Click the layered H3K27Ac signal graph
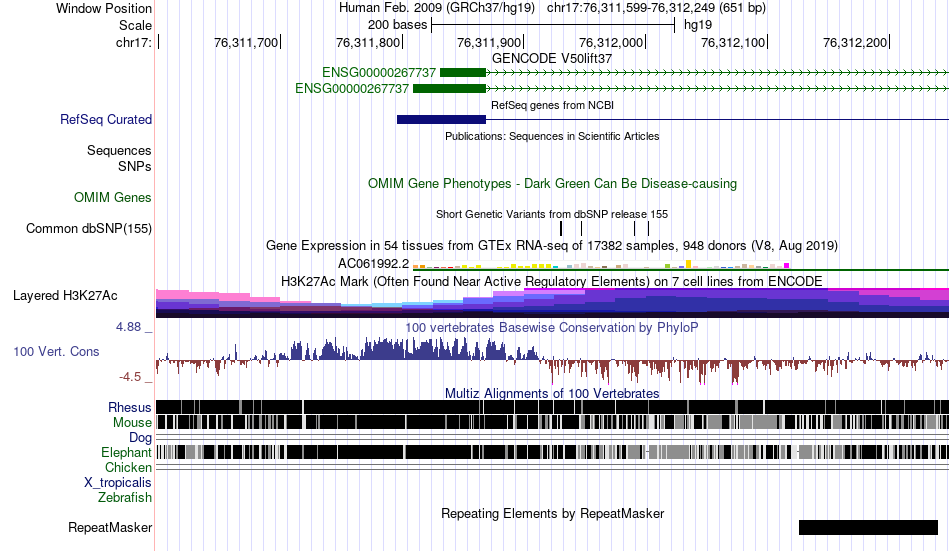This screenshot has height=551, width=950. (x=552, y=303)
